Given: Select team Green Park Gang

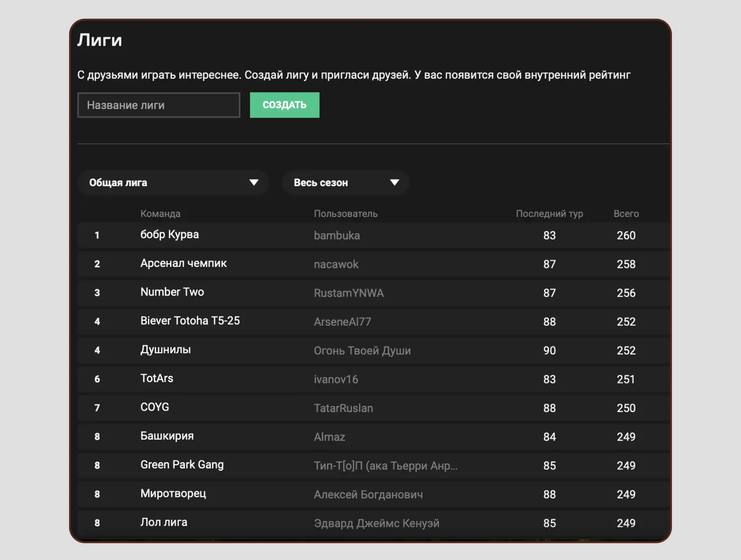Looking at the screenshot, I should click(182, 465).
